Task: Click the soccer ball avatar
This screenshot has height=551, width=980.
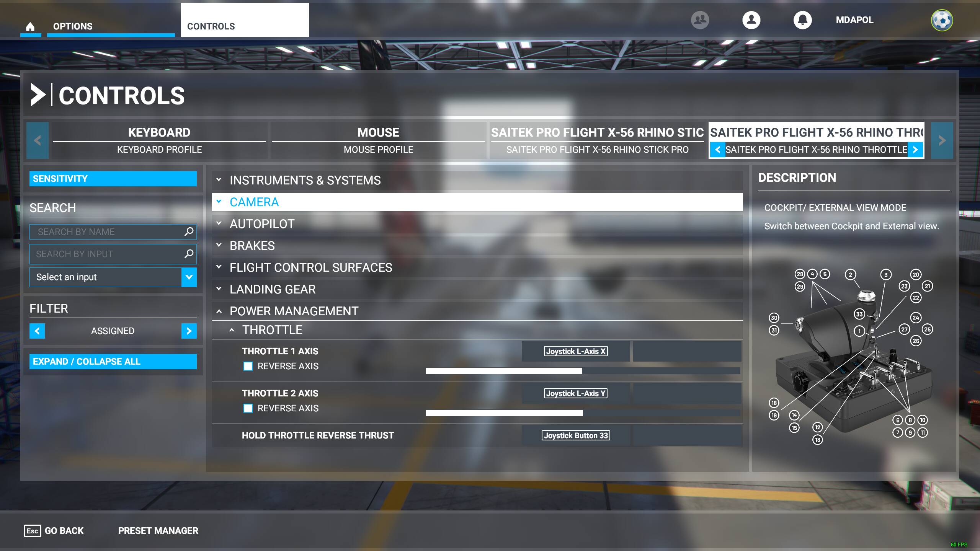Action: coord(942,20)
